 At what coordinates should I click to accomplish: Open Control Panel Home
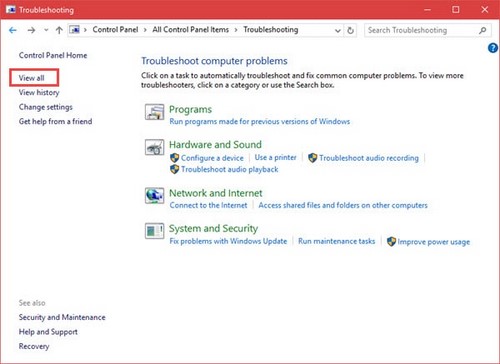pos(53,55)
